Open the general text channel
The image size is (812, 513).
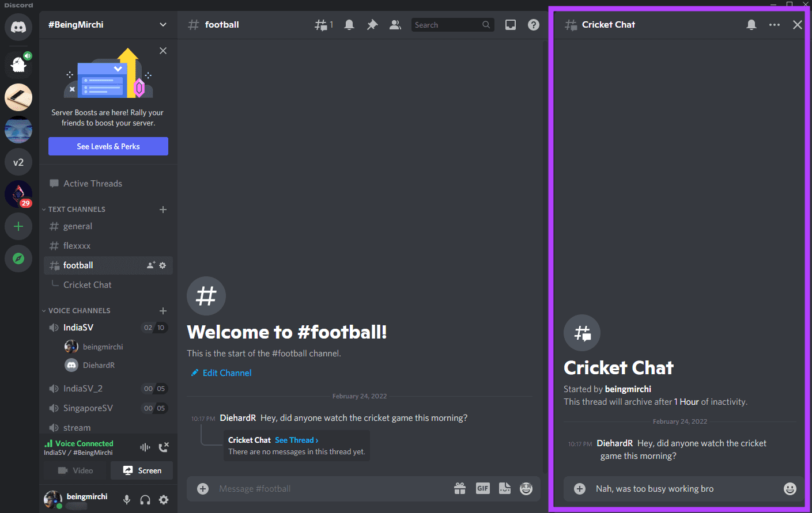(x=108, y=226)
